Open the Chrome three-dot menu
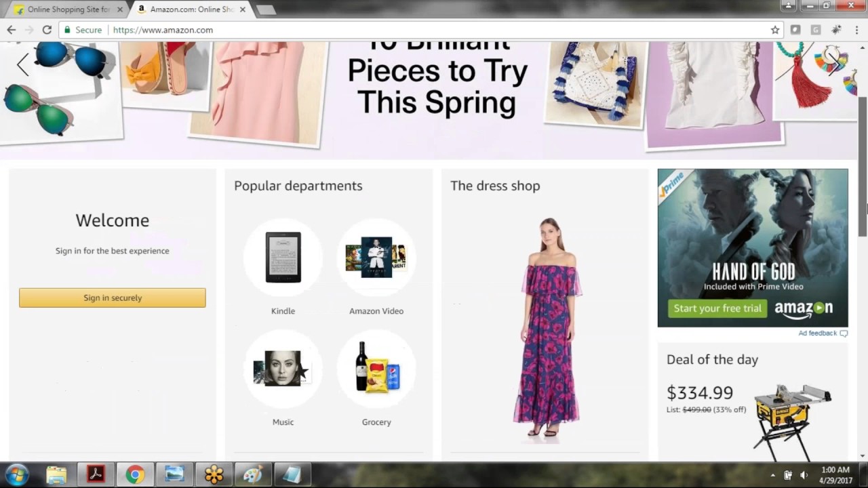 click(857, 30)
